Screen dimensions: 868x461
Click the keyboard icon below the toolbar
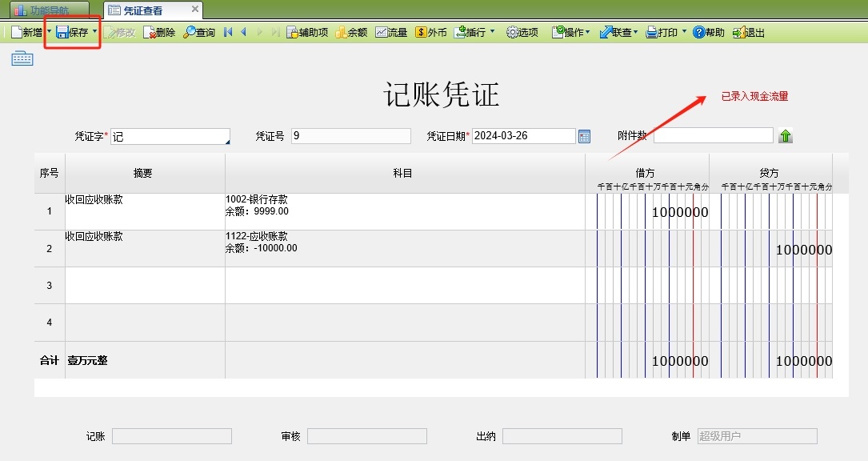click(22, 57)
